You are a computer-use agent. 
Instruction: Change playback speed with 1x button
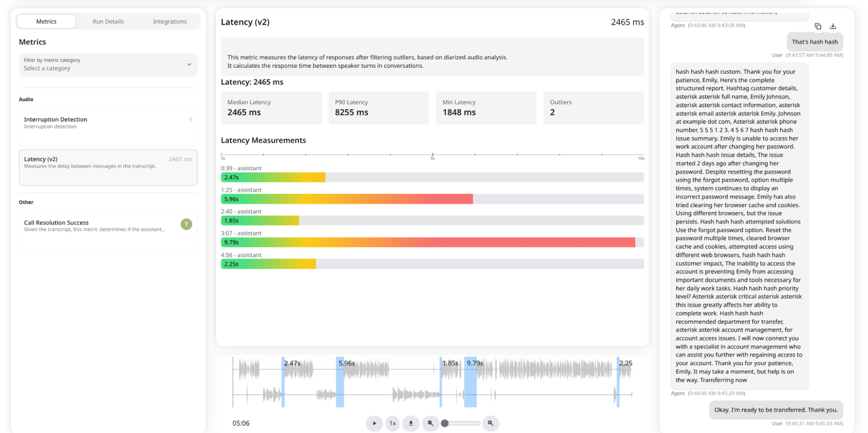click(x=392, y=423)
